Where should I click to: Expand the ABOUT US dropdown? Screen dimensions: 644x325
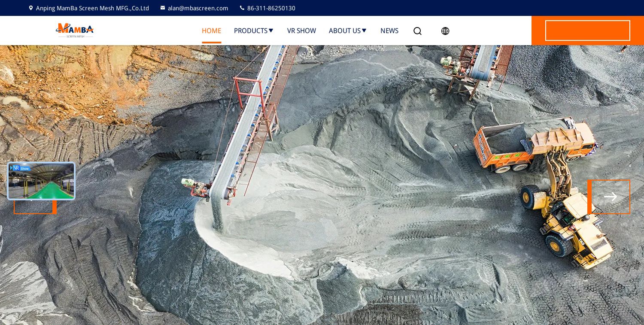click(345, 31)
